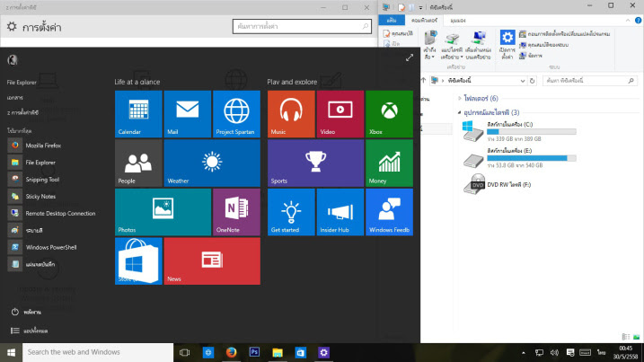
Task: Open Map network drive dropdown in ribbon
Action: (x=452, y=45)
